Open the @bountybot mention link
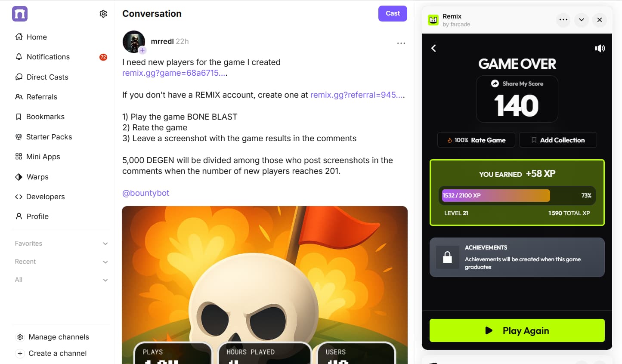 click(x=145, y=193)
